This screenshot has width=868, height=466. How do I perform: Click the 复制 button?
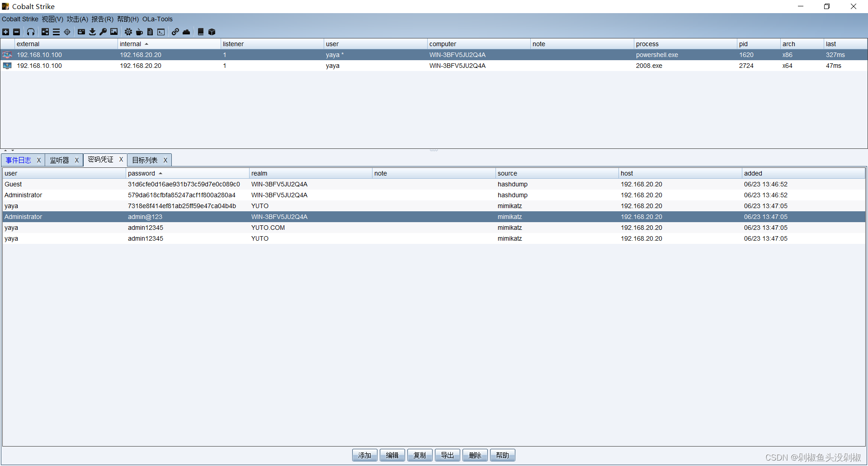tap(420, 455)
